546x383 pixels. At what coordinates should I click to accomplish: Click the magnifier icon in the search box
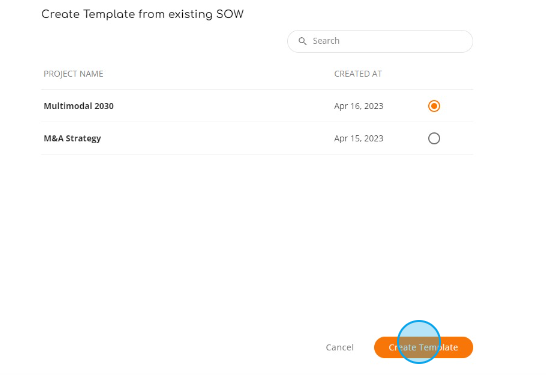302,41
